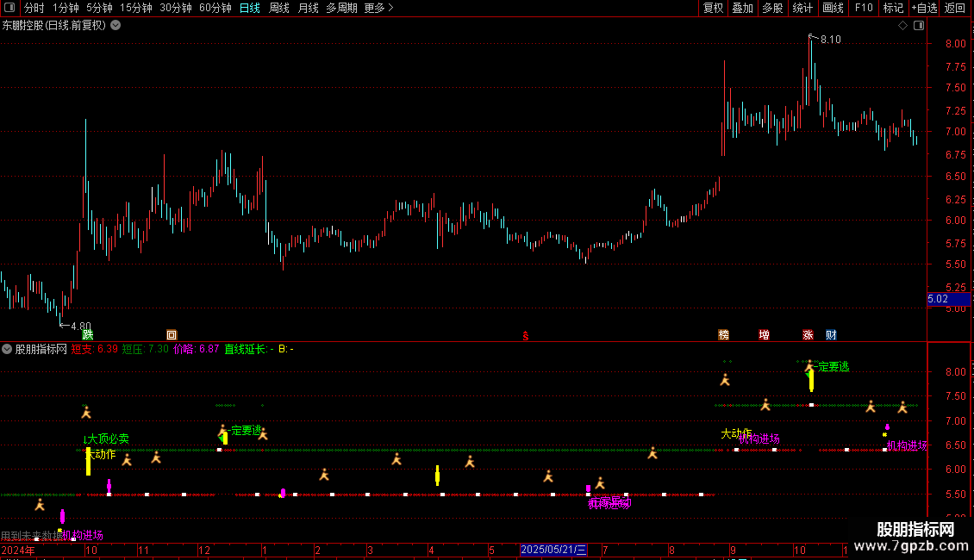The width and height of the screenshot is (974, 560).
Task: Select the 30分钟 period tab
Action: (x=176, y=8)
